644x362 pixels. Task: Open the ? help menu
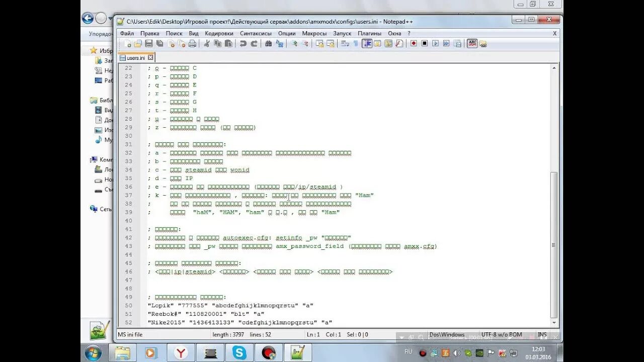click(409, 33)
